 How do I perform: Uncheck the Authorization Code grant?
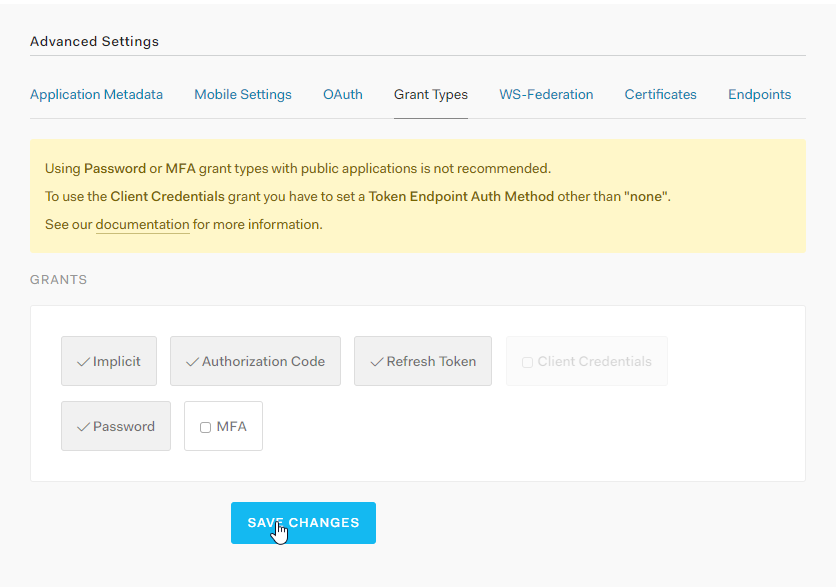[x=255, y=361]
